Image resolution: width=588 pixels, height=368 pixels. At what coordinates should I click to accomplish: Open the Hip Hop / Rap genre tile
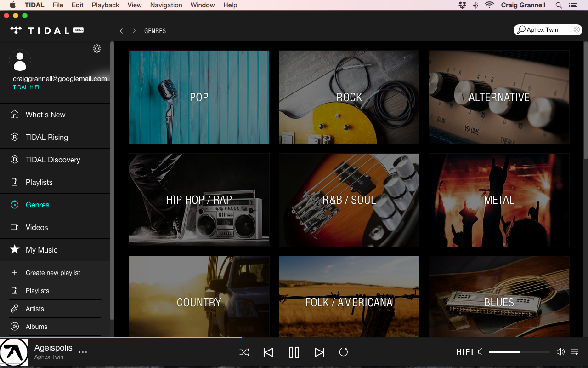pyautogui.click(x=199, y=200)
